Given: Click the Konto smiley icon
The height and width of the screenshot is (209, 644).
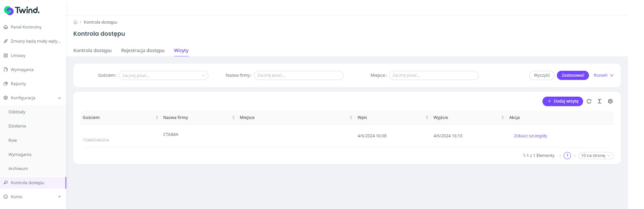Looking at the screenshot, I should tap(6, 197).
